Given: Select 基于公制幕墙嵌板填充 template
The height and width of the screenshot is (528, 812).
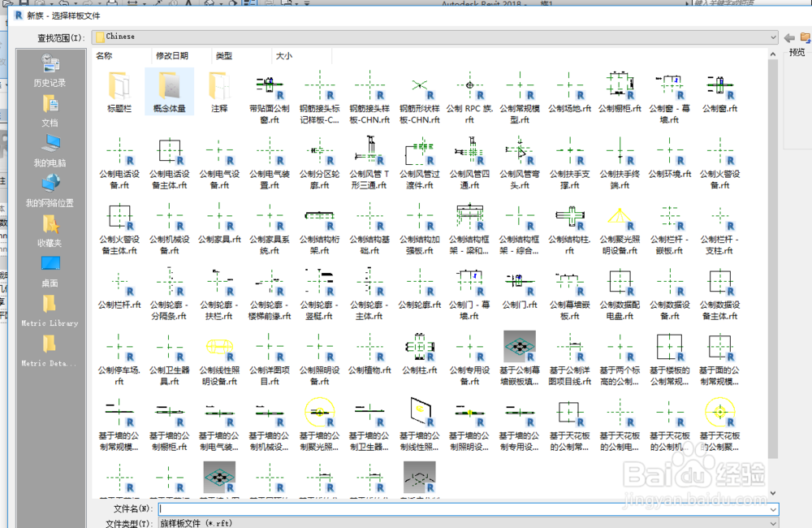Looking at the screenshot, I should (x=520, y=359).
